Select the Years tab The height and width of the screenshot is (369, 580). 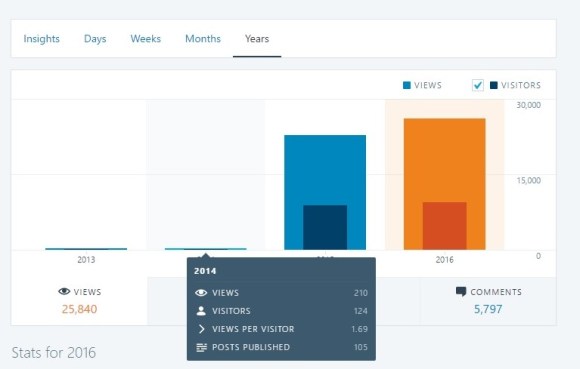click(x=257, y=39)
